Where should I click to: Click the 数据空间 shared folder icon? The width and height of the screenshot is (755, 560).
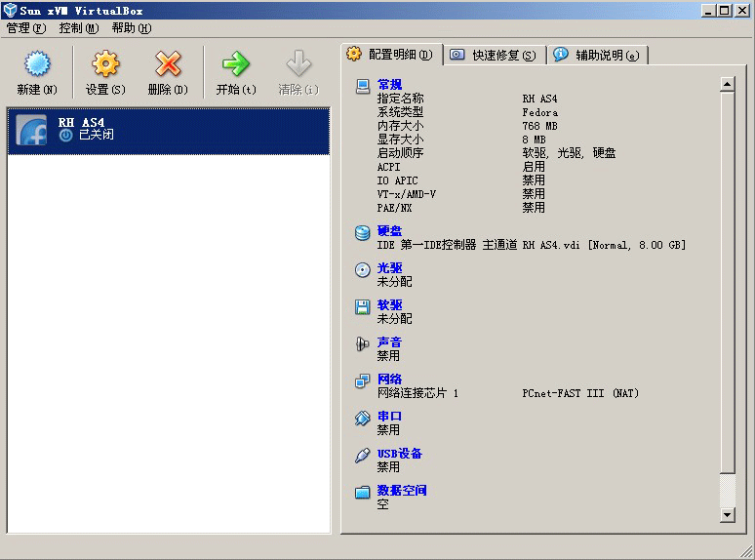click(x=362, y=492)
